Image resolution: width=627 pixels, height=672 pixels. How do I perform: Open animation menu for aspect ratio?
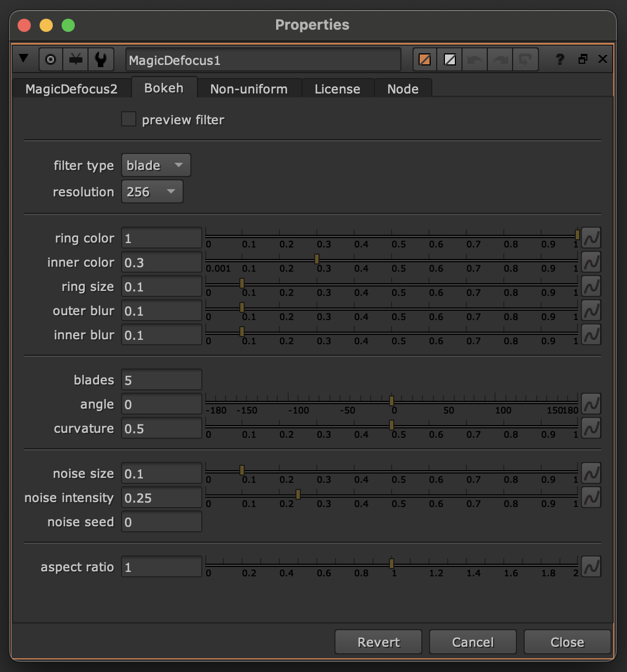(591, 567)
